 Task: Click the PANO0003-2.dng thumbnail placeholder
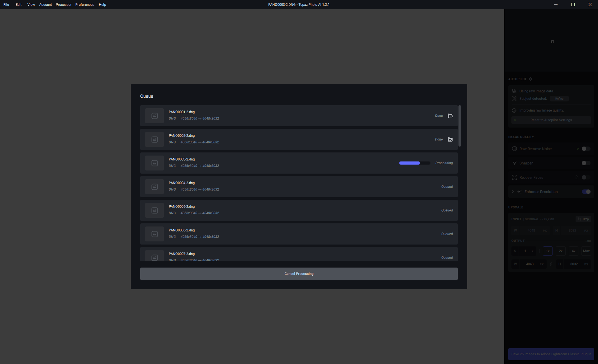[x=154, y=163]
